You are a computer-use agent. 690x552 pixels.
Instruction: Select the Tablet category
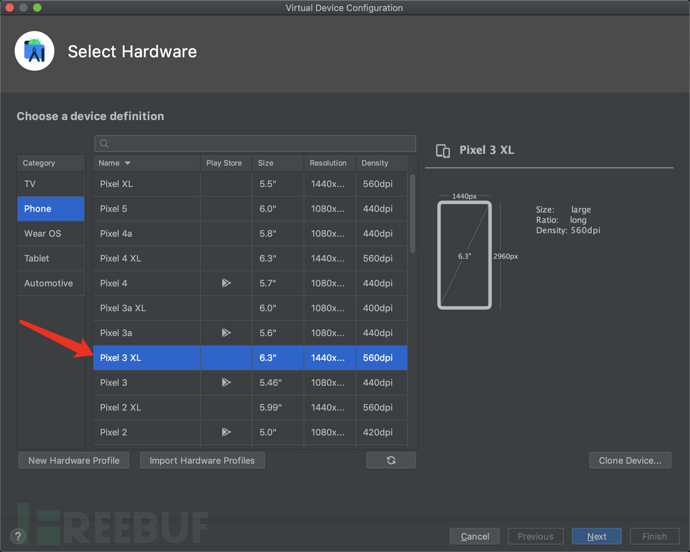coord(51,258)
